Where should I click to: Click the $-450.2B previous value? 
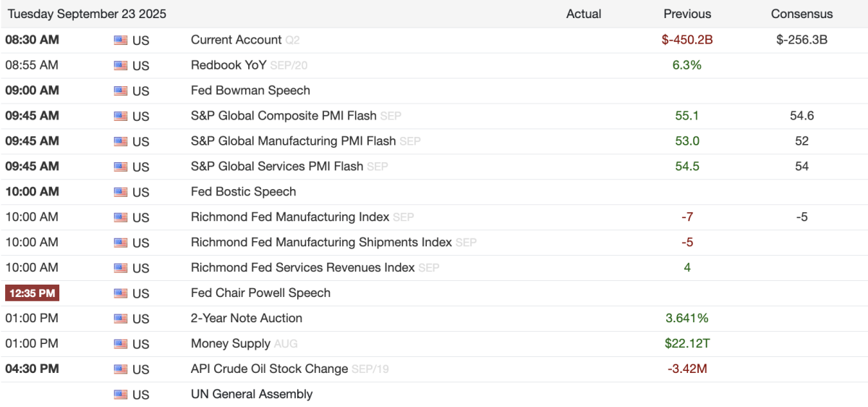point(687,40)
